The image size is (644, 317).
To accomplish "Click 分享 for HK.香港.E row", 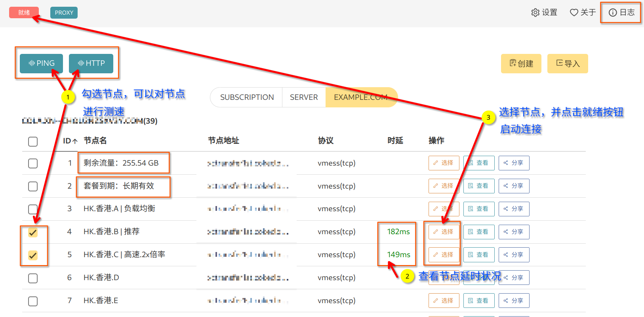I will click(x=514, y=301).
